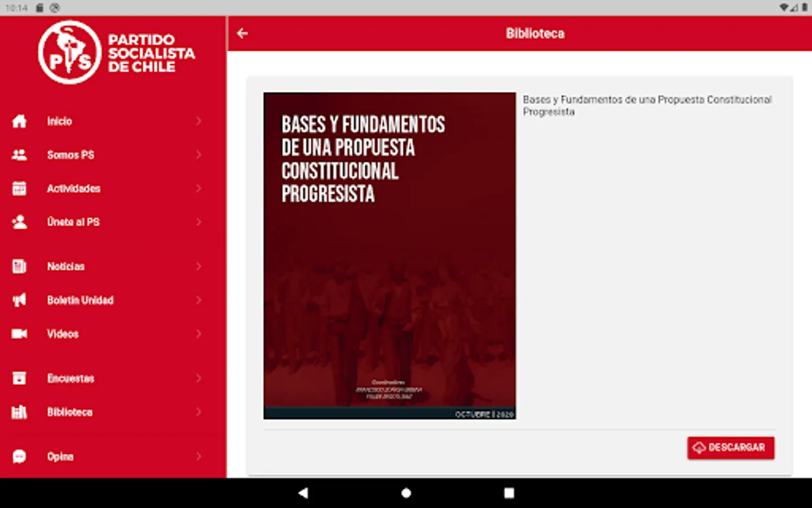The width and height of the screenshot is (812, 508).
Task: Click the Noticias newspaper icon
Action: point(19,266)
